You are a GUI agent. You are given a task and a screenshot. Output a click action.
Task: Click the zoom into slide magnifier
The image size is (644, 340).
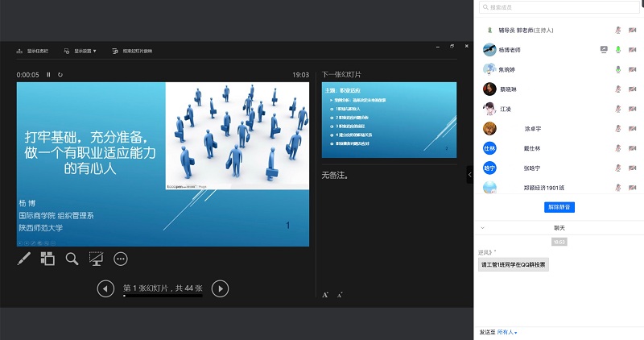pos(72,259)
